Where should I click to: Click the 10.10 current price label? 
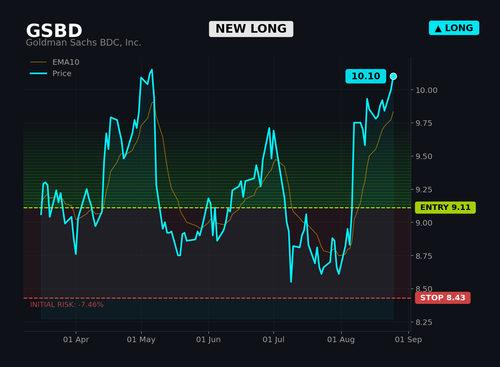[x=366, y=76]
